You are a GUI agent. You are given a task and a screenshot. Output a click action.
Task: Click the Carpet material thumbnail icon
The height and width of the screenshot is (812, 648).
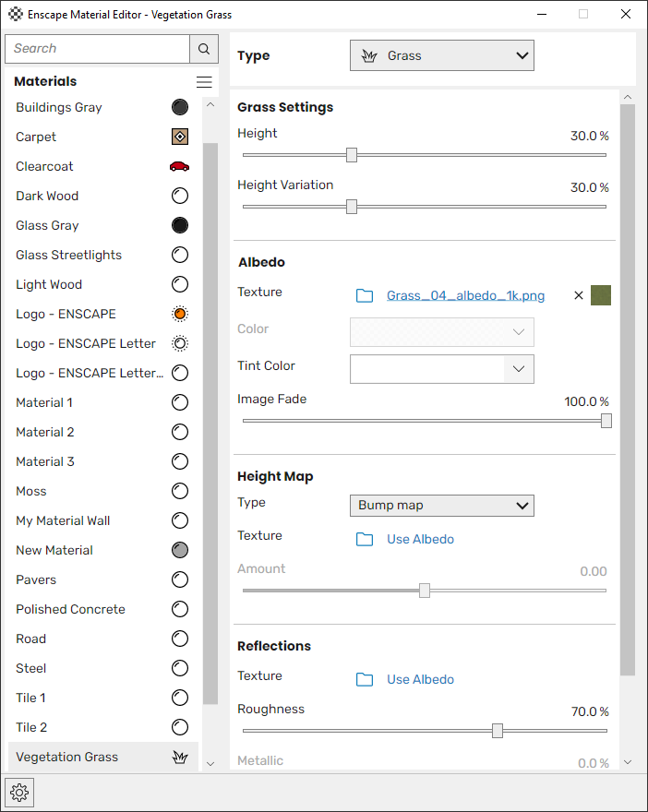pos(180,137)
